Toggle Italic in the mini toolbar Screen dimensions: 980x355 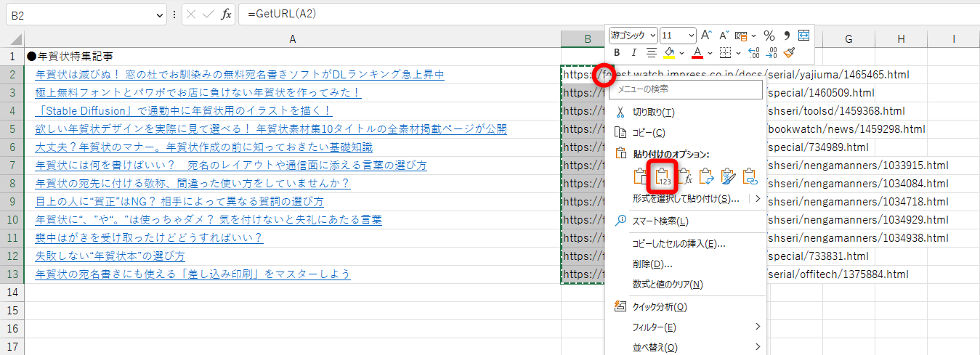coord(633,53)
